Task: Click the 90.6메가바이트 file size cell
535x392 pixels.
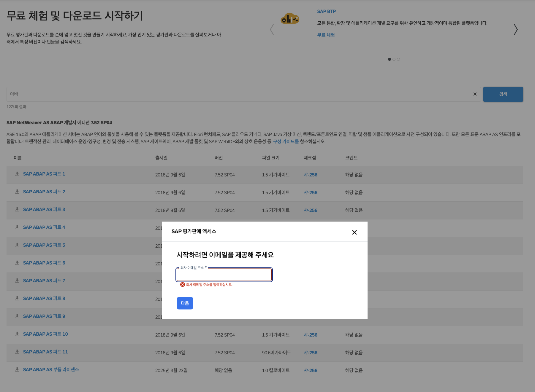Action: tap(276, 353)
